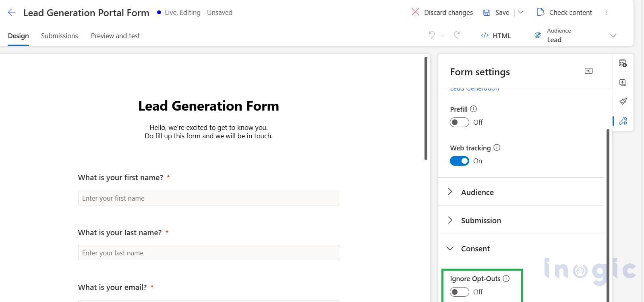Open the form settings wrench sidebar icon
Screen dimensions: 644x302
(x=623, y=121)
